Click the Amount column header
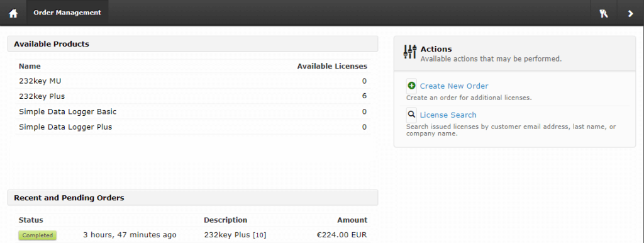Screen dimensions: 644x243 click(x=352, y=220)
